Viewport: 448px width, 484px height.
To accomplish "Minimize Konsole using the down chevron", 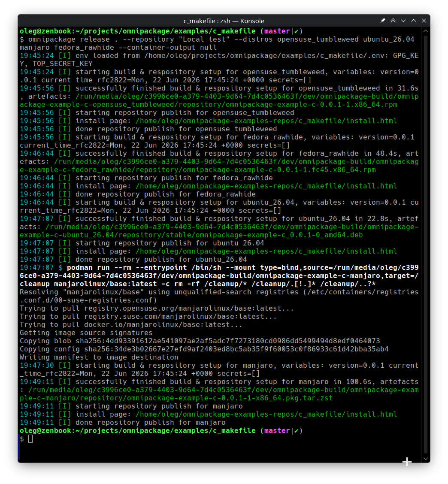I will (403, 21).
